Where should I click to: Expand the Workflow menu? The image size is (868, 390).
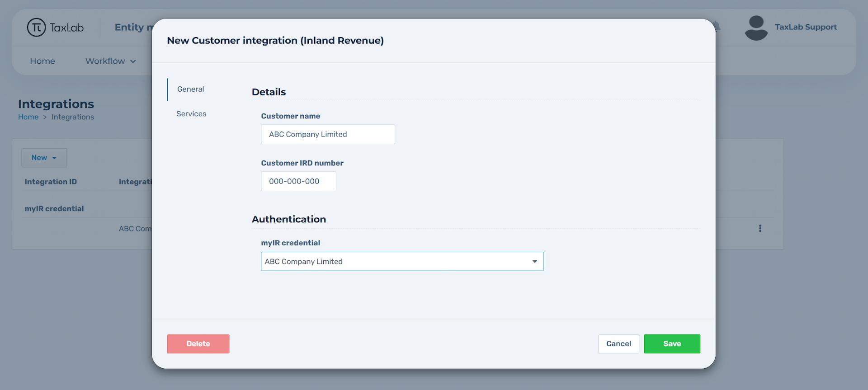[x=110, y=61]
